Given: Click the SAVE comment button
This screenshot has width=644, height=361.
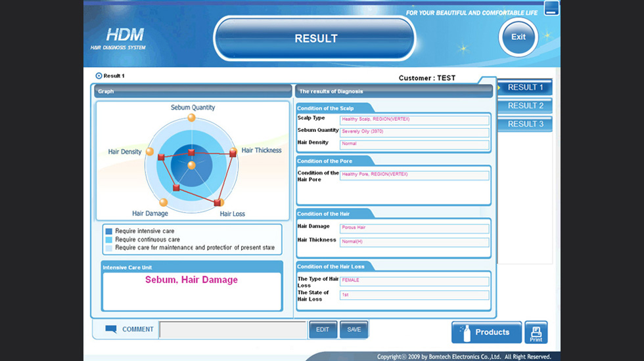Looking at the screenshot, I should (x=354, y=329).
